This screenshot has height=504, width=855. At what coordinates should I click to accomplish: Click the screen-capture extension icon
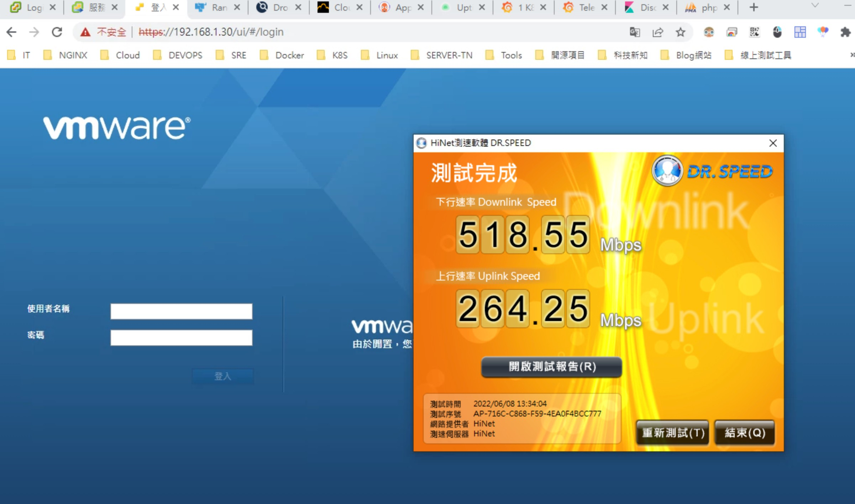click(x=731, y=32)
